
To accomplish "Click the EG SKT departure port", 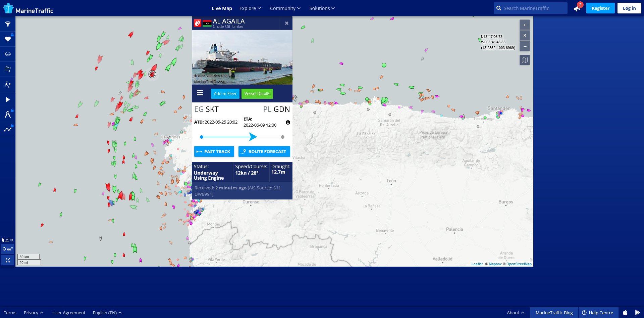I will (206, 109).
